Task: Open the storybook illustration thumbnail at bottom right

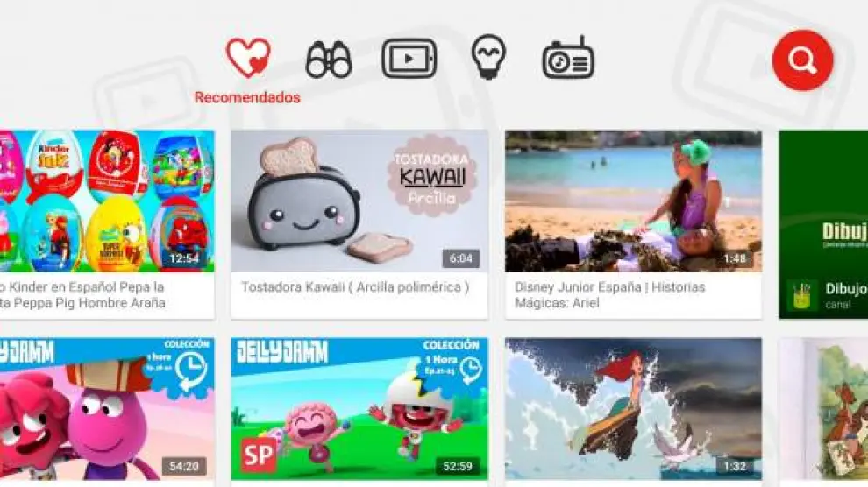Action: coord(823,409)
